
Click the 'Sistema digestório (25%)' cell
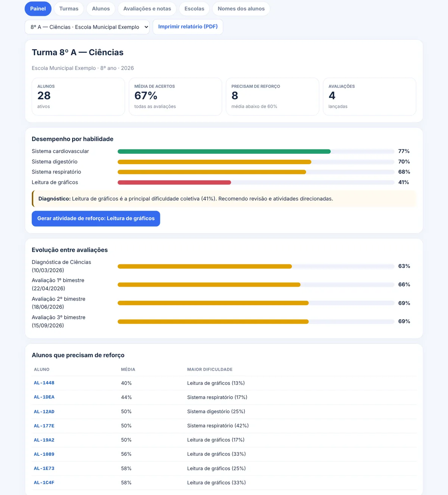click(216, 411)
